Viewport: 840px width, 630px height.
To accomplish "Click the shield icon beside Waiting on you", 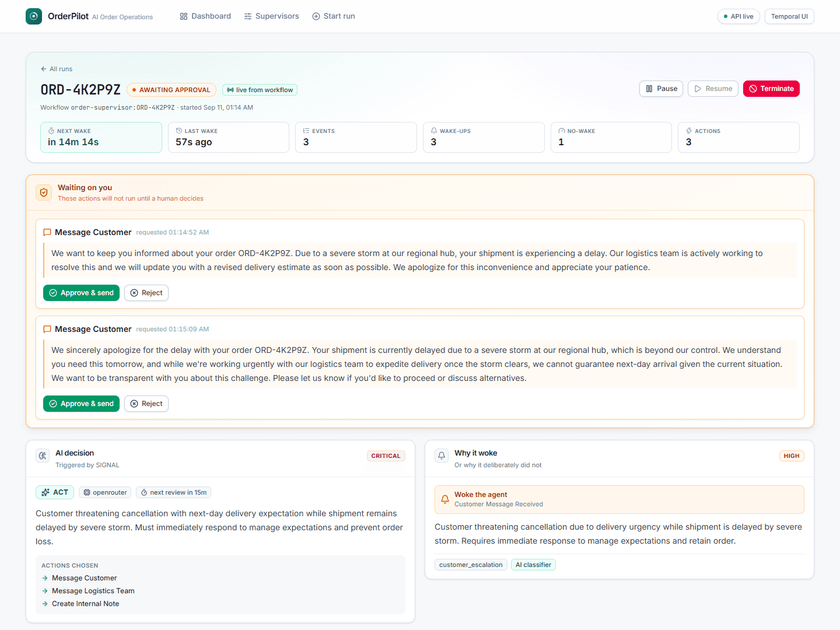I will coord(44,192).
